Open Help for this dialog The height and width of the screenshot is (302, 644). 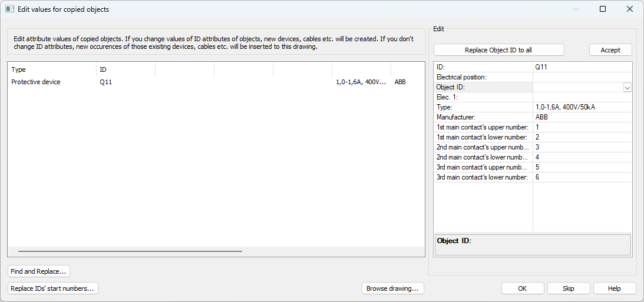[615, 288]
